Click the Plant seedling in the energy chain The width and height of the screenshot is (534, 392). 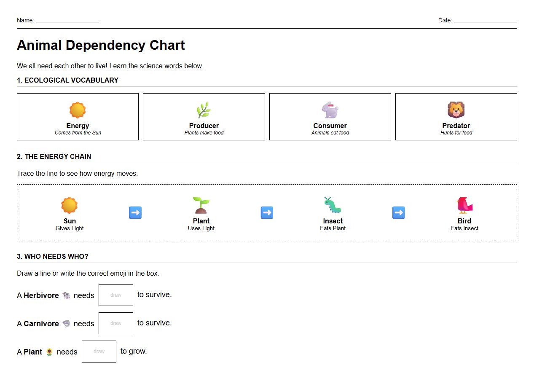[x=201, y=205]
